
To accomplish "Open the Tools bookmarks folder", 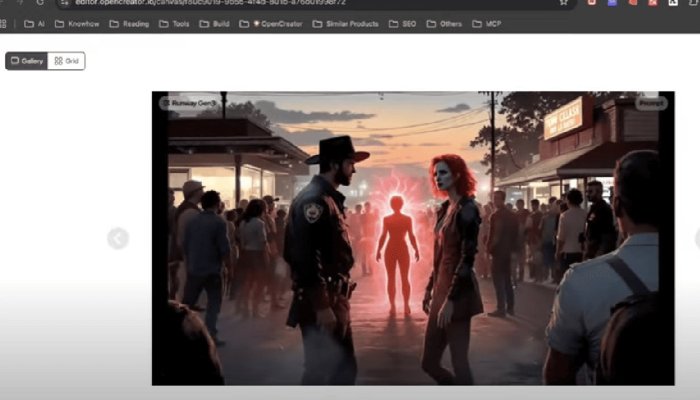I will click(x=174, y=24).
